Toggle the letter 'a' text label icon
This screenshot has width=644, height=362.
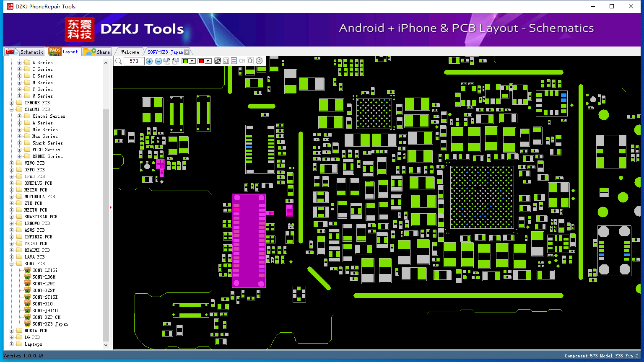(x=226, y=61)
